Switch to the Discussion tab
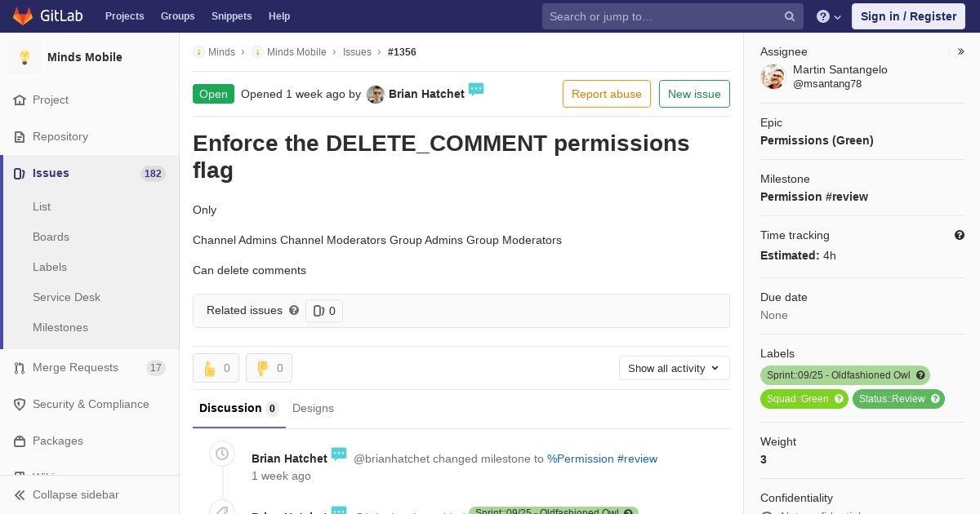The width and height of the screenshot is (980, 514). point(239,408)
